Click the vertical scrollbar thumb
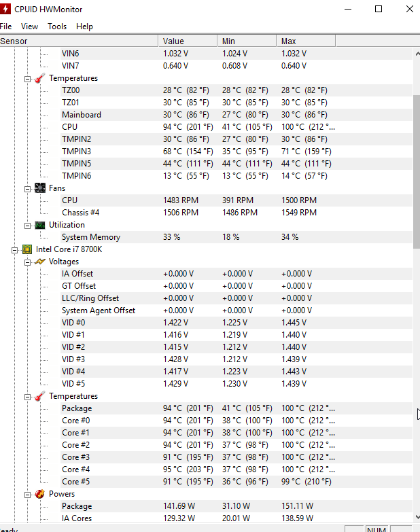This screenshot has height=532, width=420. (x=417, y=172)
